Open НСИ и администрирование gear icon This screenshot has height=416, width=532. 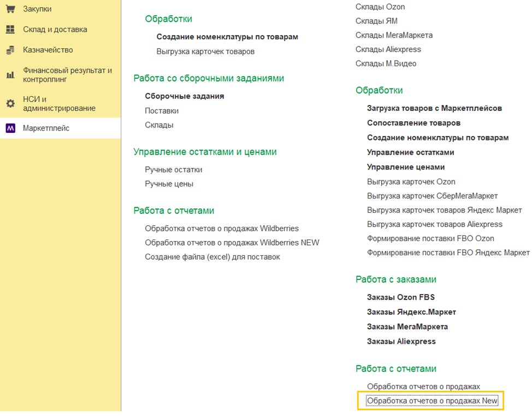click(x=10, y=103)
